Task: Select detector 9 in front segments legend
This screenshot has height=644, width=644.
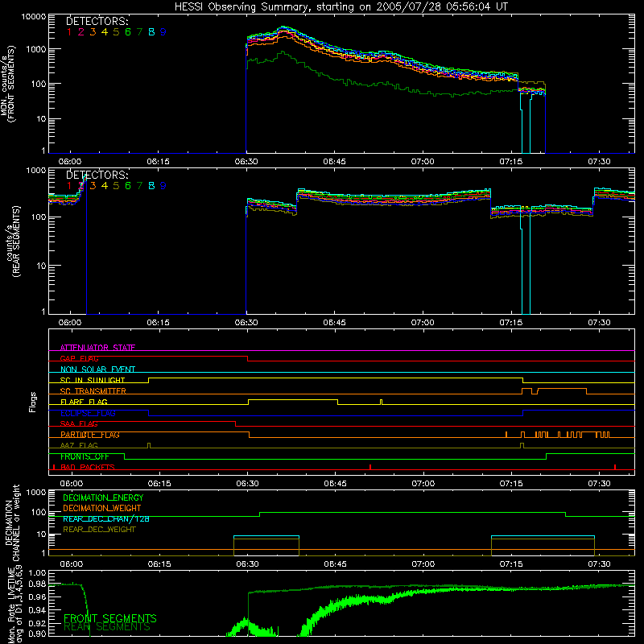Action: [163, 32]
